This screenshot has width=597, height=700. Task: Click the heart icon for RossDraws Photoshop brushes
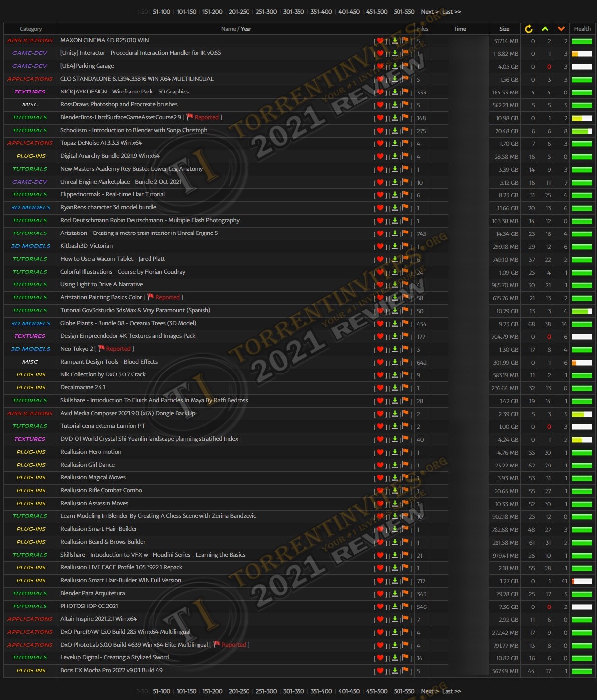380,105
